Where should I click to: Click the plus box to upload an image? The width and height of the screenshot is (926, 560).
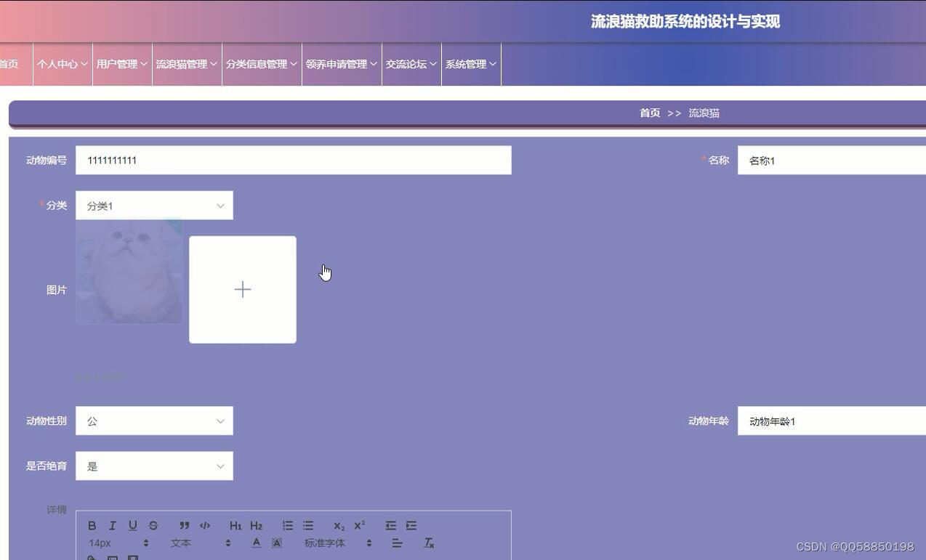tap(242, 288)
